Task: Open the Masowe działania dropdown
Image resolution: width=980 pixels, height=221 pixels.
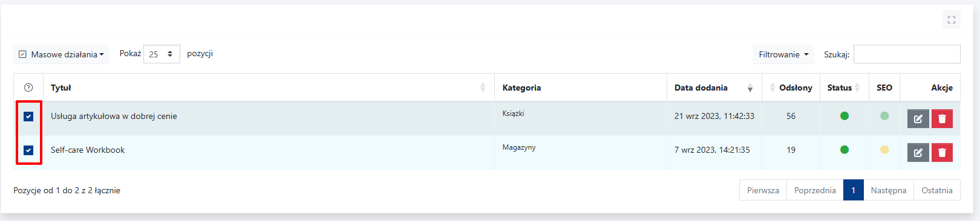Action: (x=61, y=54)
